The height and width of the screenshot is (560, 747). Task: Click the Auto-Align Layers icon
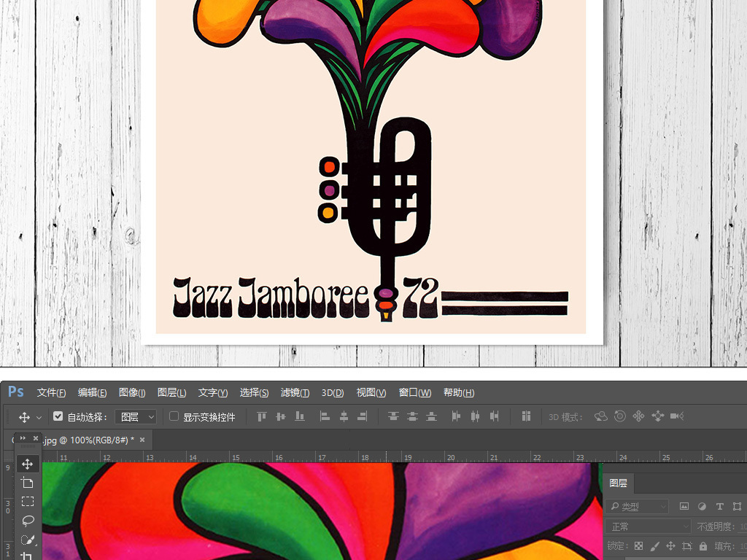526,416
